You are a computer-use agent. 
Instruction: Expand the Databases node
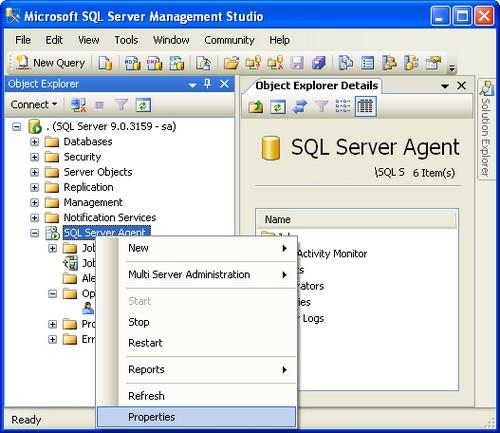tap(34, 142)
